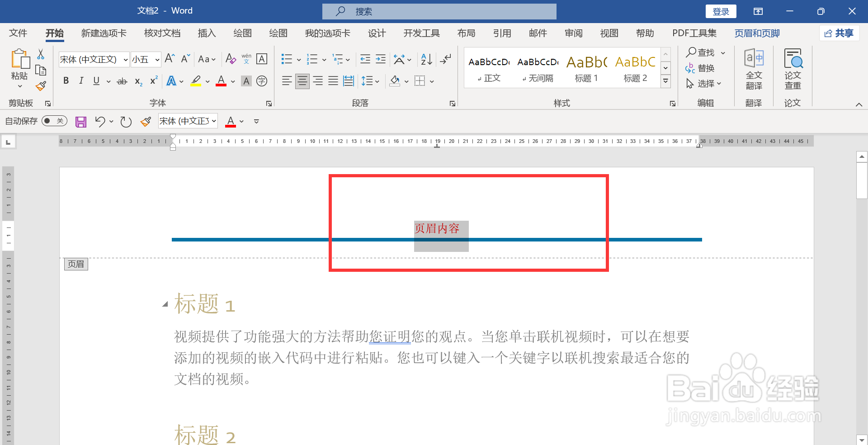Open the 文件 File menu

[18, 33]
